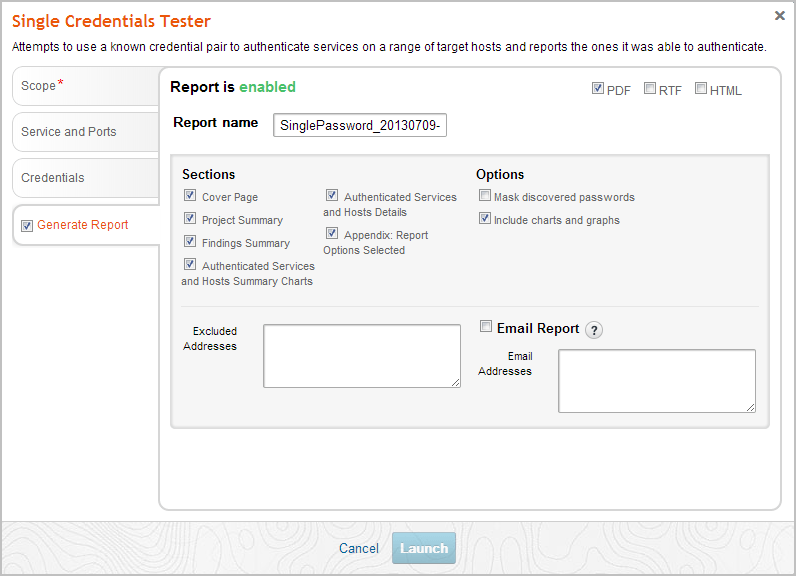Viewport: 796px width, 576px height.
Task: Enable Mask discovered passwords option
Action: click(x=485, y=196)
